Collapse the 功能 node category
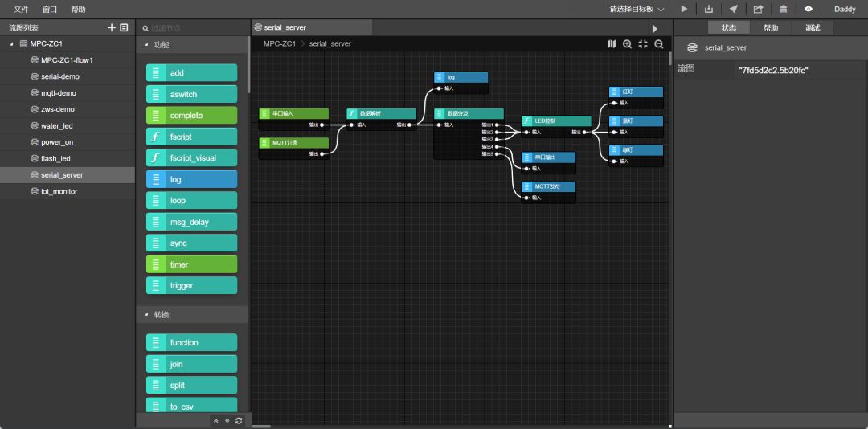Image resolution: width=868 pixels, height=429 pixels. click(146, 45)
